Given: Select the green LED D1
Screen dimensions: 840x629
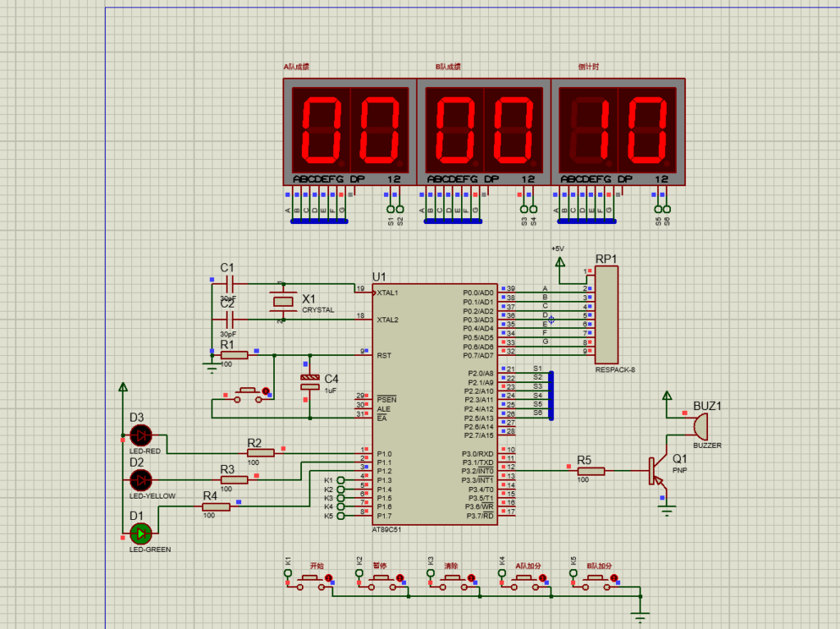Looking at the screenshot, I should tap(141, 534).
